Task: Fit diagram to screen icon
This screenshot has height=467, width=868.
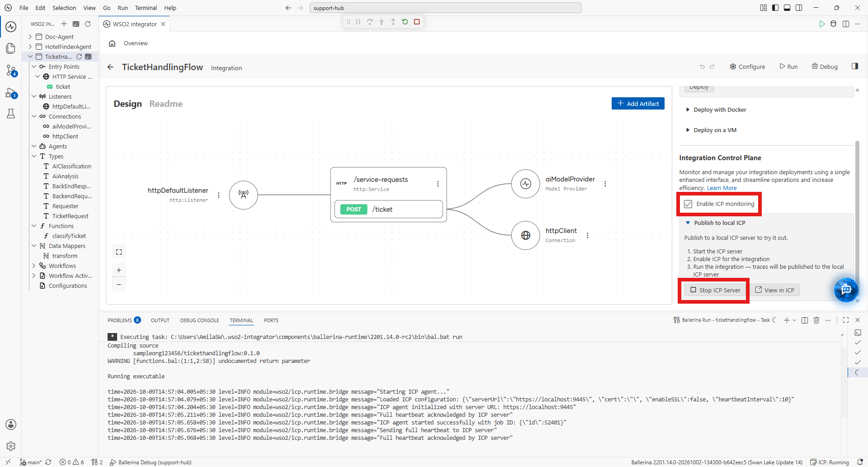Action: pyautogui.click(x=119, y=252)
